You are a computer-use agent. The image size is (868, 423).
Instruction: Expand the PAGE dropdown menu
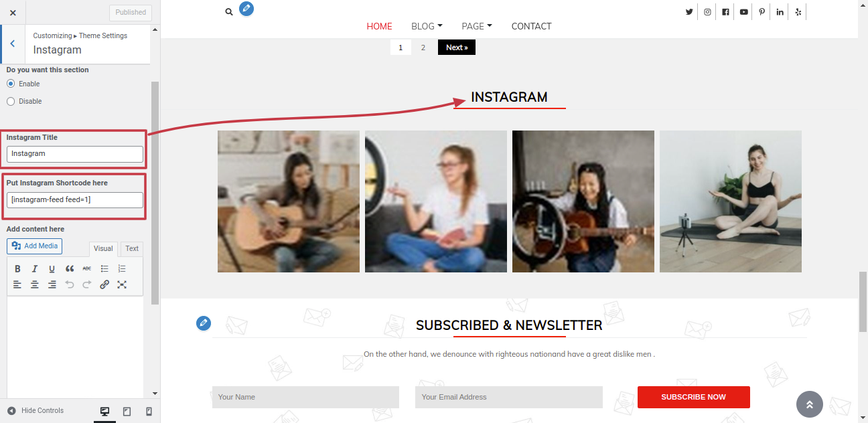[477, 26]
